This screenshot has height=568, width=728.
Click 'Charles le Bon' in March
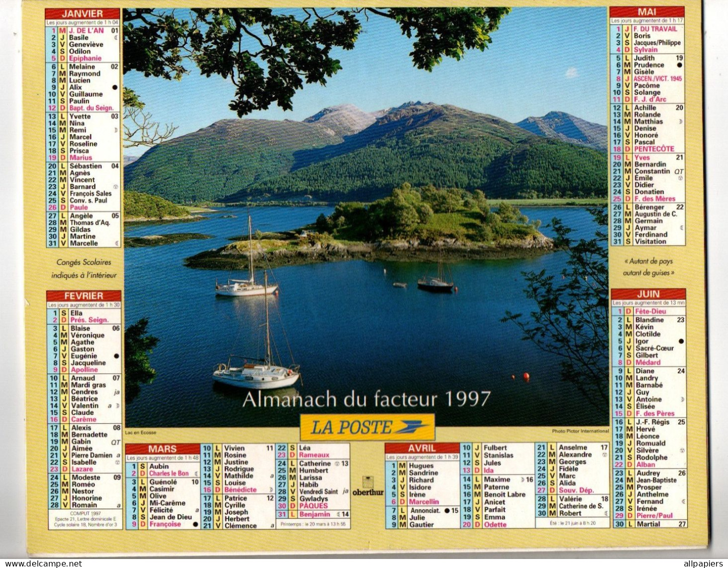pos(169,474)
